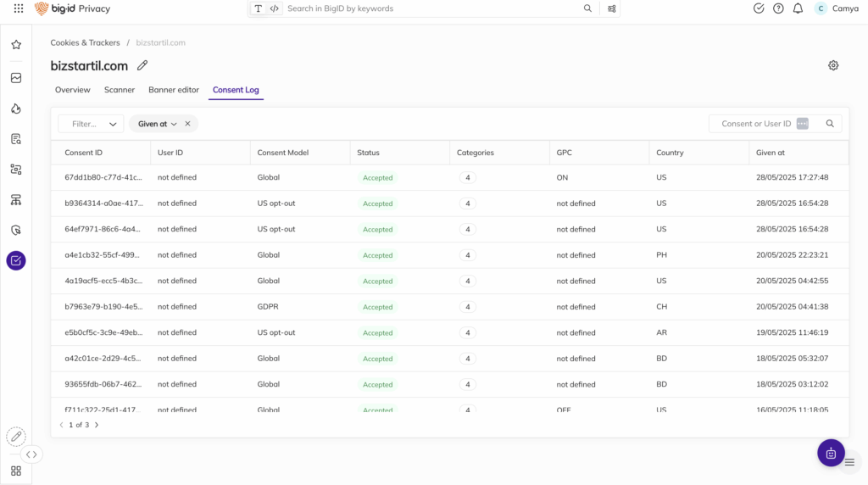The width and height of the screenshot is (868, 485).
Task: Go to the Cookies & Trackers breadcrumb
Action: [85, 42]
